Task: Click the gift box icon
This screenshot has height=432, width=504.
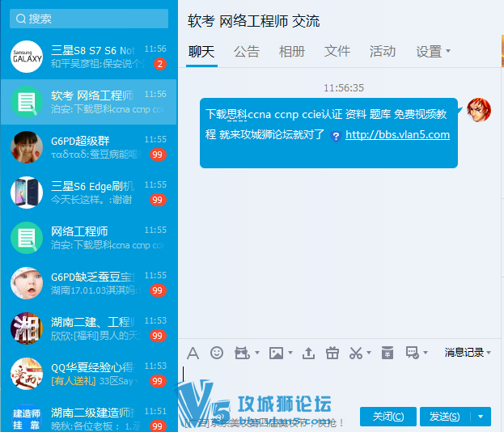Action: pos(332,353)
